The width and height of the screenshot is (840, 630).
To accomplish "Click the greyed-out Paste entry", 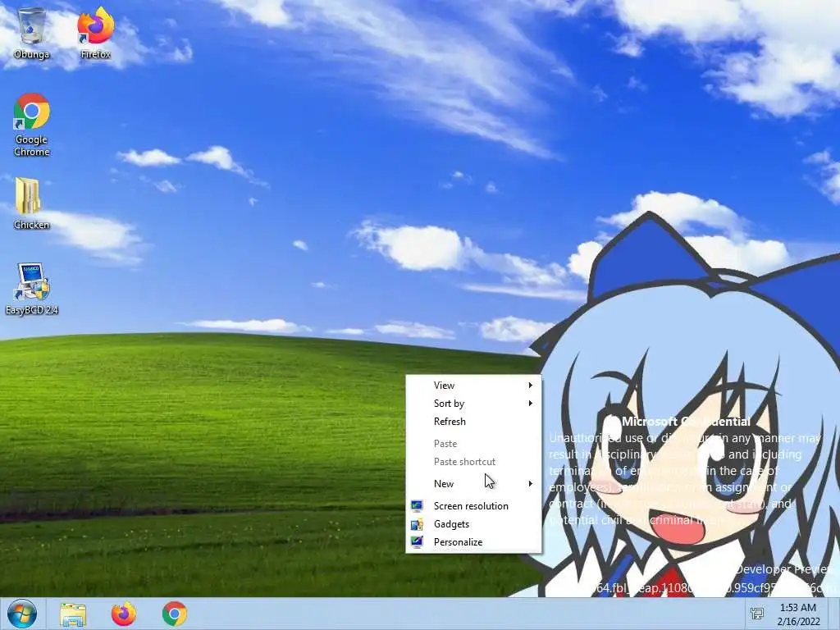I will click(x=473, y=444).
